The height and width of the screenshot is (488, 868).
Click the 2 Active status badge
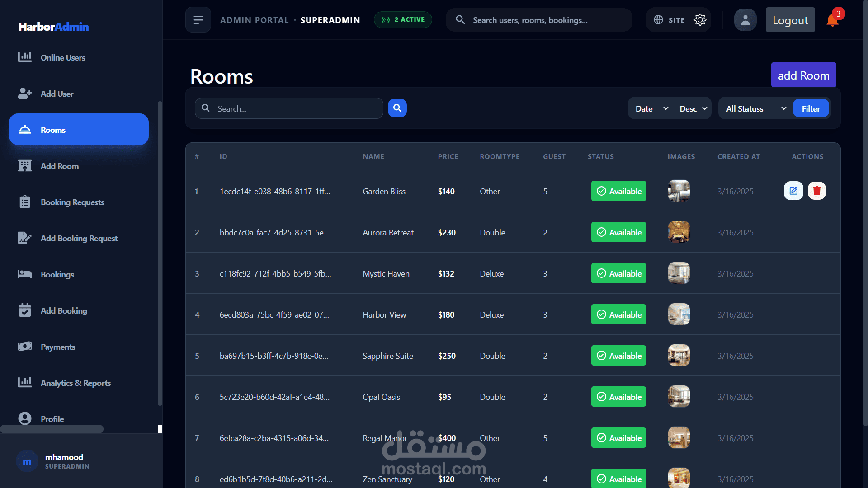coord(403,20)
